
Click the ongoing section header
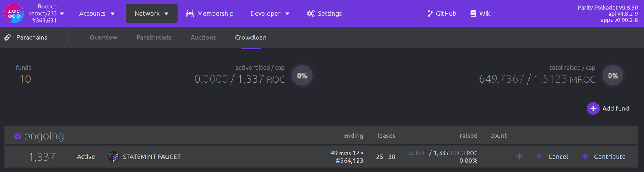click(44, 136)
